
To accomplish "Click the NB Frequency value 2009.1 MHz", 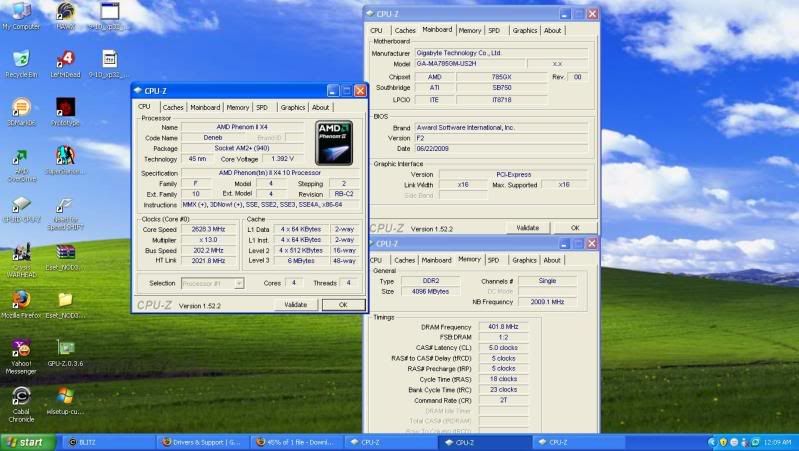I will (547, 302).
